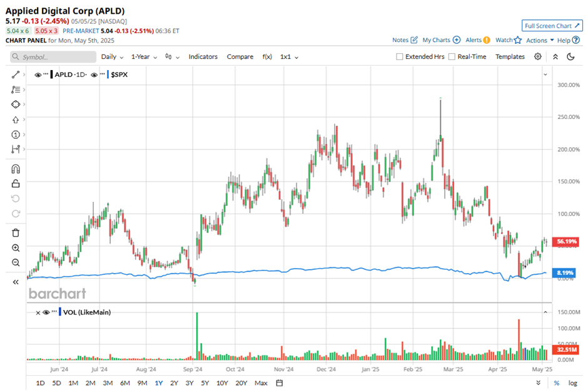The image size is (588, 392).
Task: Select the 6M range tab
Action: pyautogui.click(x=125, y=383)
